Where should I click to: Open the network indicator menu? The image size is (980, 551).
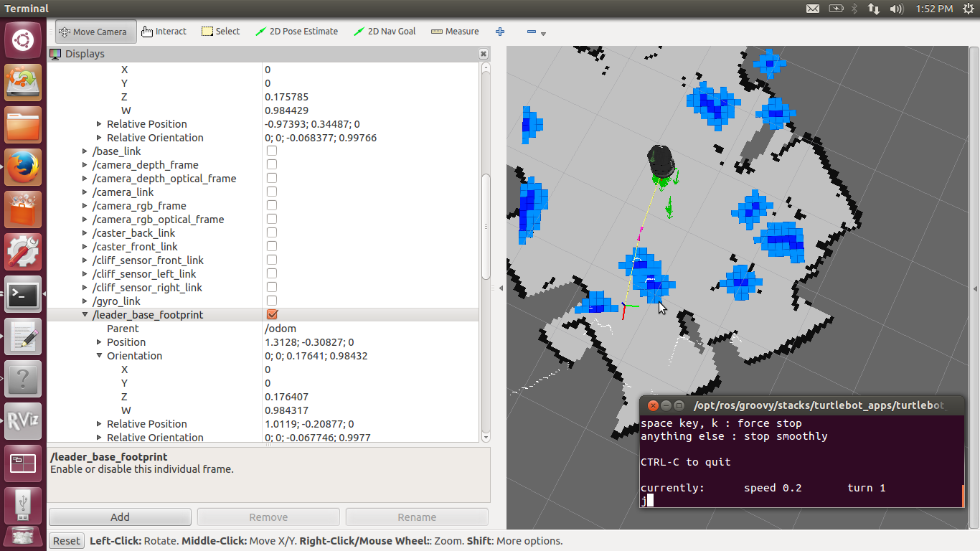tap(874, 9)
